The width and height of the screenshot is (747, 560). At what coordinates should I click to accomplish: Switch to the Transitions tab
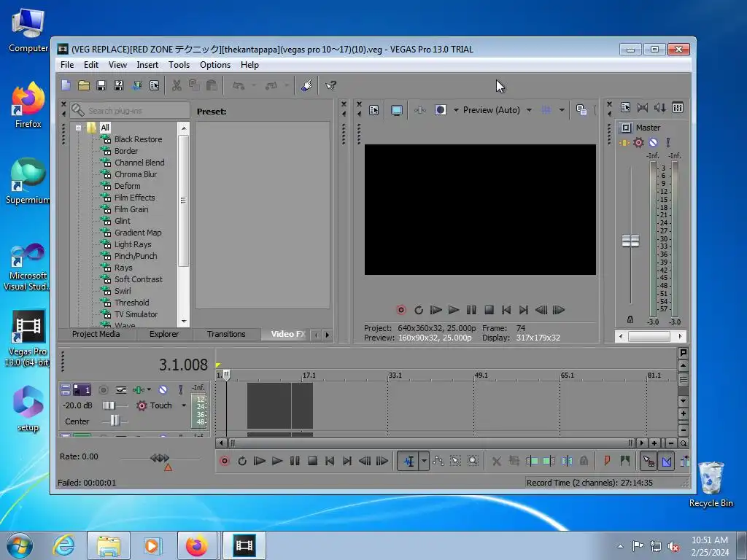(x=226, y=334)
